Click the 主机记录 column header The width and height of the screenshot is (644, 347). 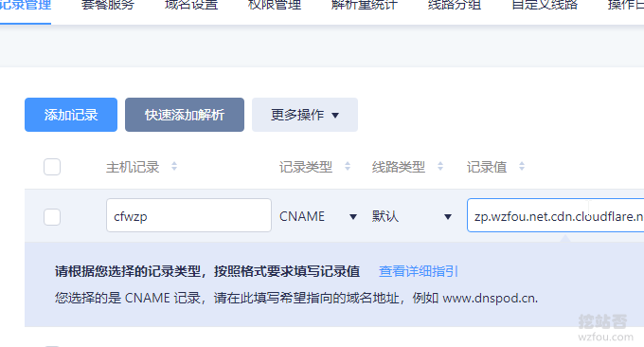133,167
